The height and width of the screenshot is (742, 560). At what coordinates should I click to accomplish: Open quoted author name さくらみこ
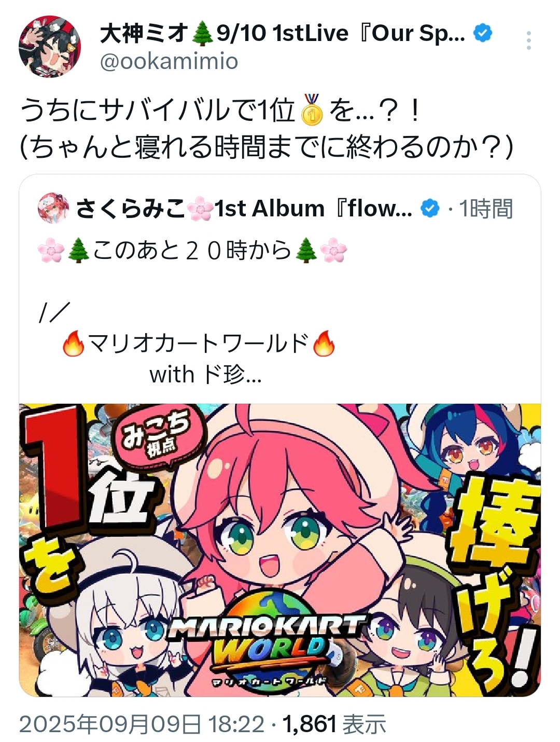(130, 209)
